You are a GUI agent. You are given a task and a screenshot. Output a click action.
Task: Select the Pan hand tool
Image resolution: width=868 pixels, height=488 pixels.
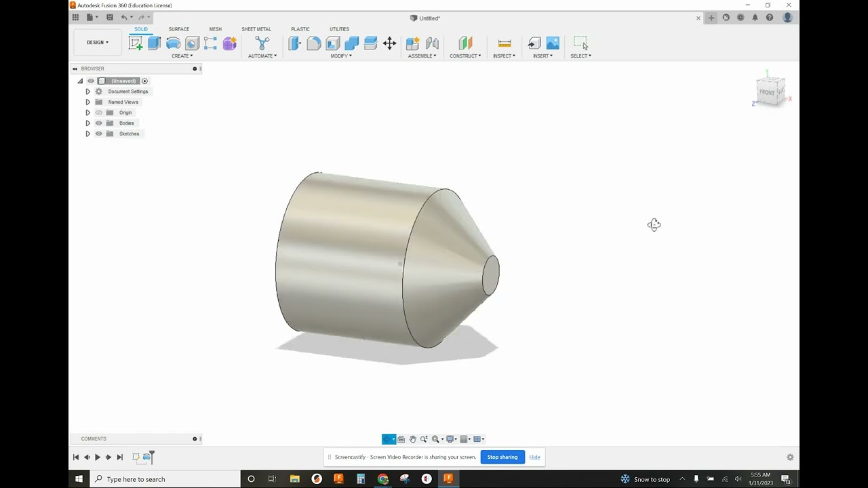(x=412, y=439)
